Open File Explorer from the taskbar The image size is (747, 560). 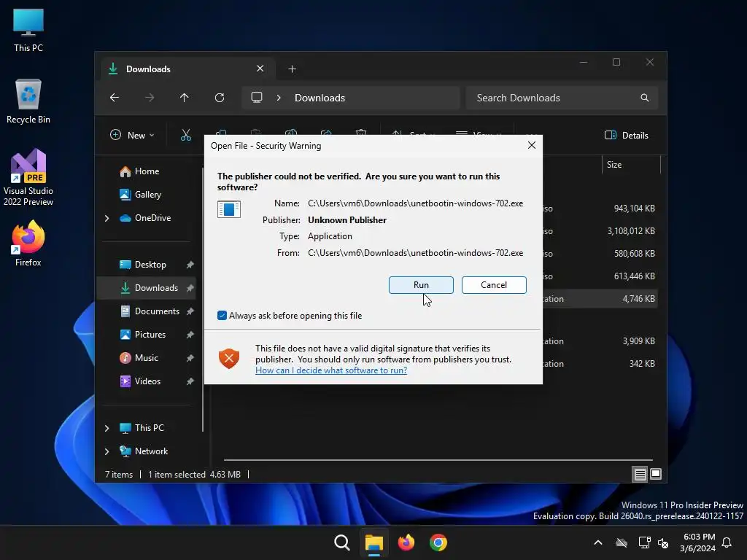pos(374,542)
